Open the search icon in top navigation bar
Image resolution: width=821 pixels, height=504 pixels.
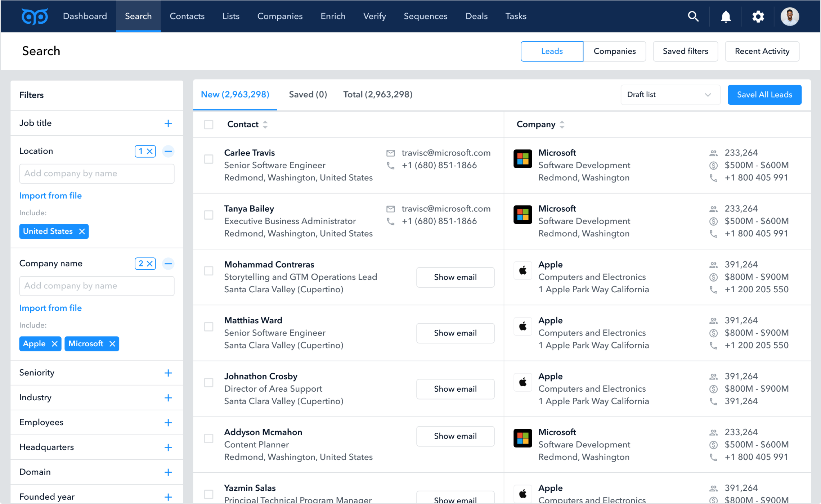pos(693,16)
